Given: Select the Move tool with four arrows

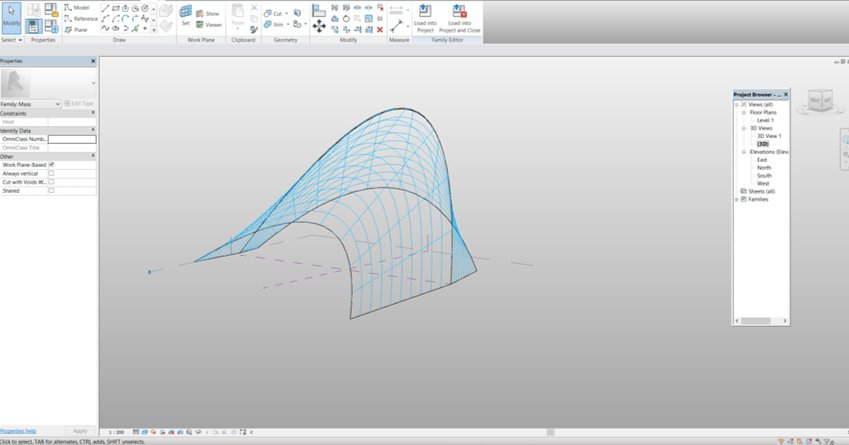Looking at the screenshot, I should point(319,25).
